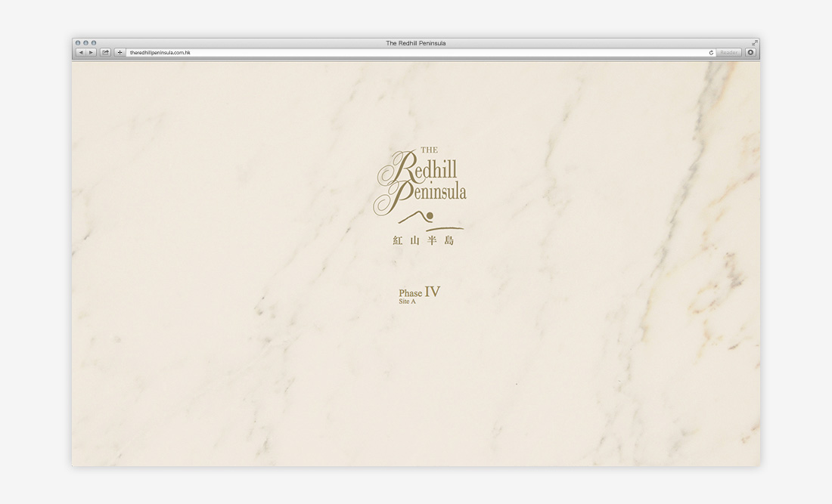Viewport: 832px width, 504px height.
Task: Click the Phase IV link
Action: click(420, 292)
